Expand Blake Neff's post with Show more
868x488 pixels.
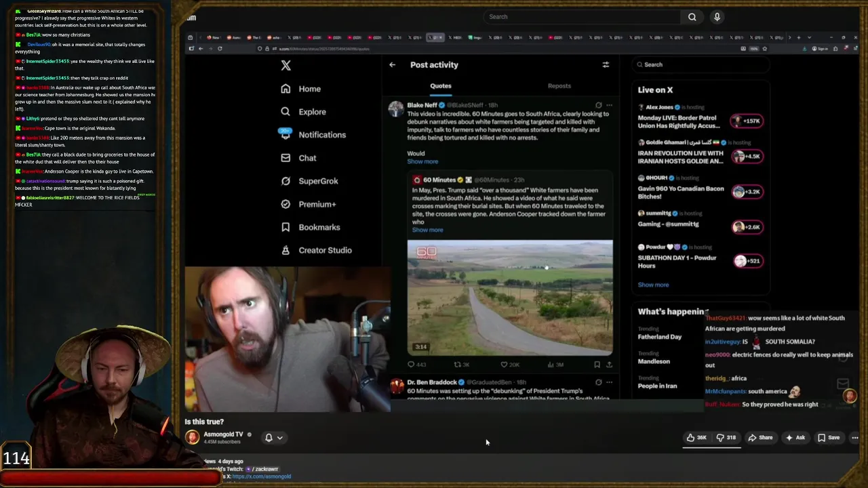[422, 161]
